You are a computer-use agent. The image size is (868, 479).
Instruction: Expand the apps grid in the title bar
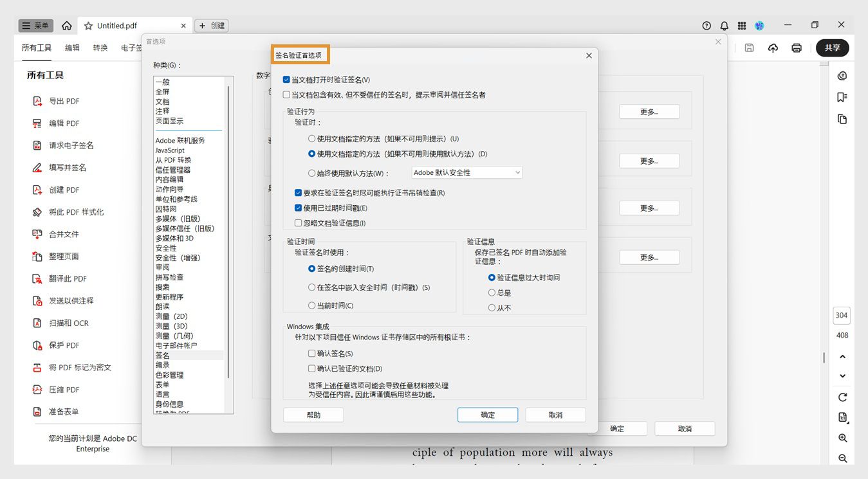pos(741,25)
